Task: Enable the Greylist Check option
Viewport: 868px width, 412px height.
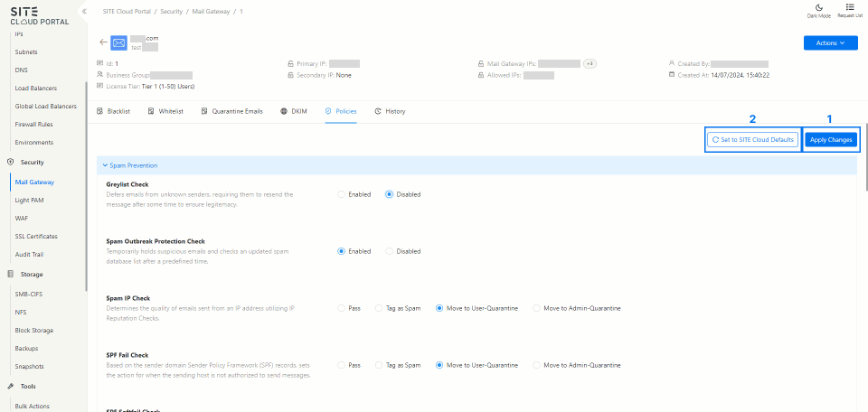Action: tap(341, 194)
